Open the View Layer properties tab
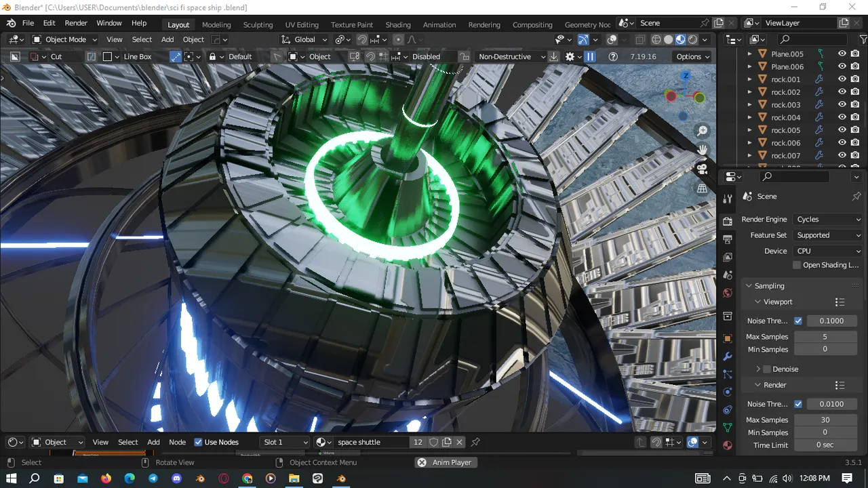The height and width of the screenshot is (488, 868). point(728,257)
